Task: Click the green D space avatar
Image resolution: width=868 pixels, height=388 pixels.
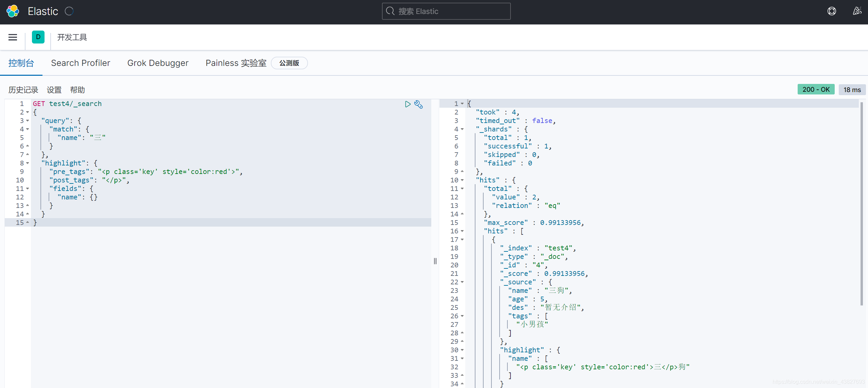Action: pyautogui.click(x=38, y=37)
